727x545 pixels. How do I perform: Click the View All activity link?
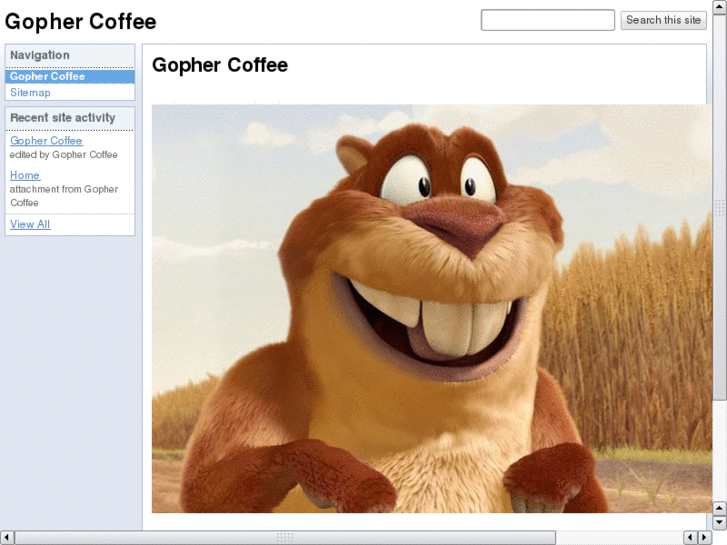[x=30, y=224]
